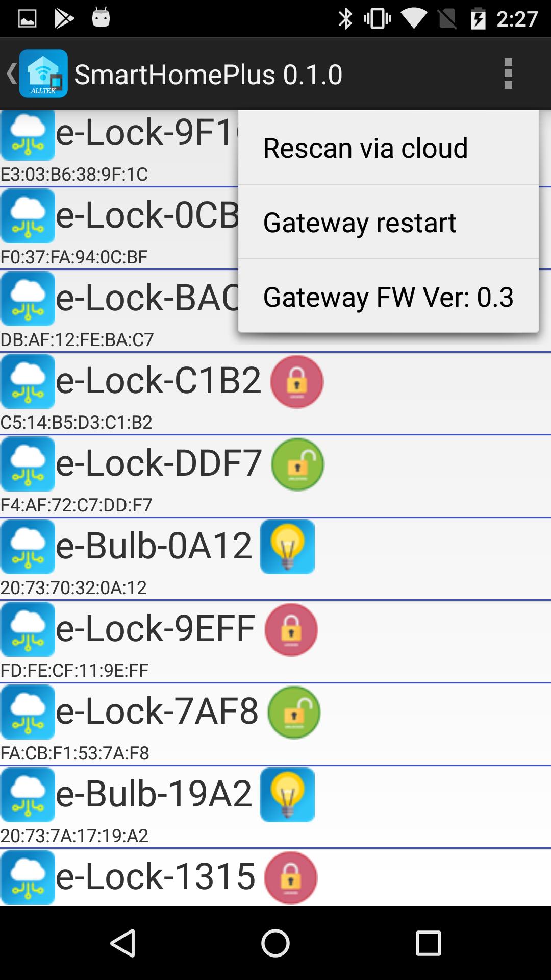Image resolution: width=551 pixels, height=980 pixels.
Task: Open the e-Lock-7AF8 device entry
Action: (x=275, y=724)
